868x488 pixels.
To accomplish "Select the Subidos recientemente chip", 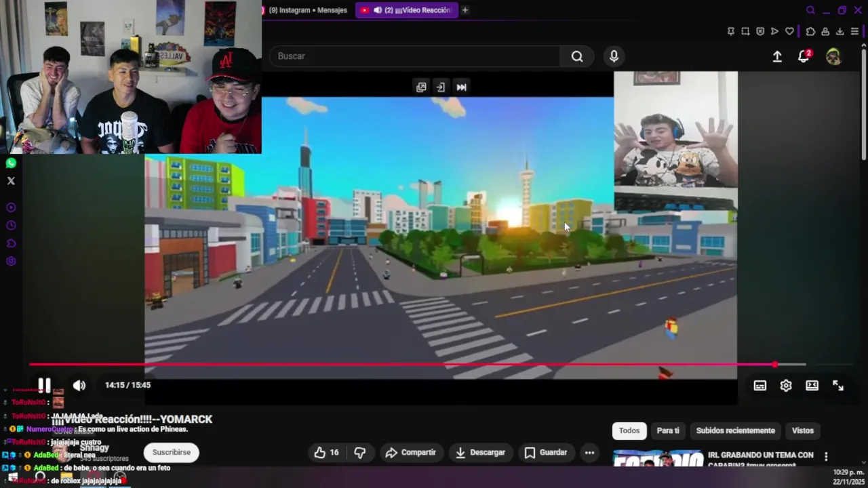I will tap(735, 430).
